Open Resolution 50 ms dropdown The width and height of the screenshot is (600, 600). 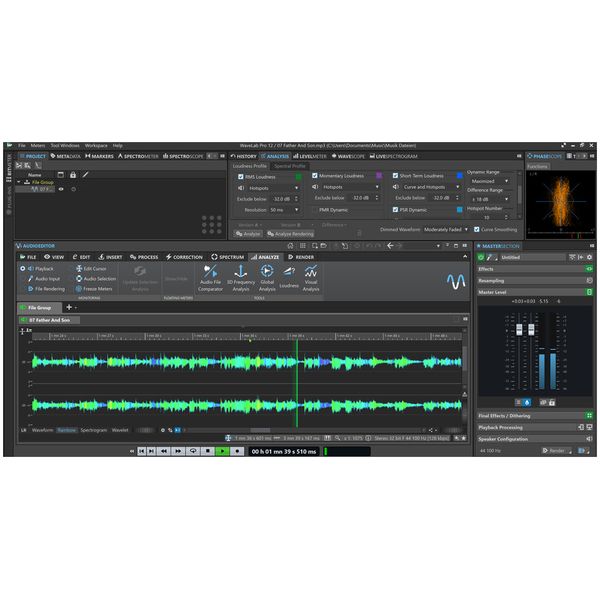[284, 210]
